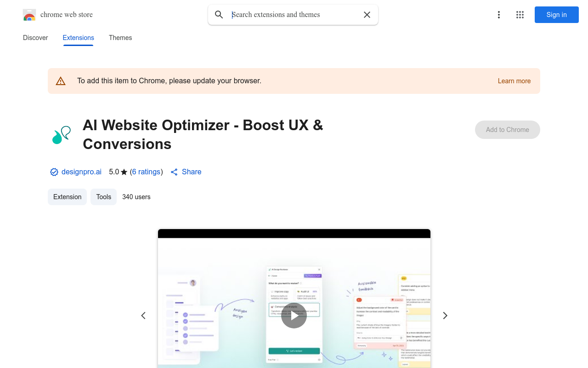
Task: Show previous slide with left chevron
Action: point(143,316)
